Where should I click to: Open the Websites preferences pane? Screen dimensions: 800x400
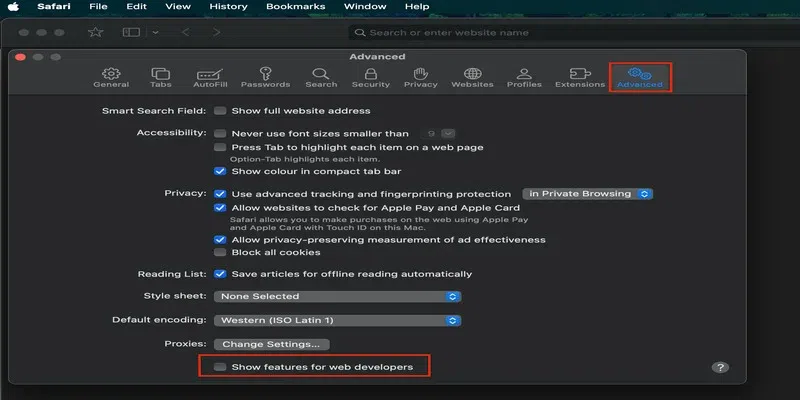click(472, 78)
